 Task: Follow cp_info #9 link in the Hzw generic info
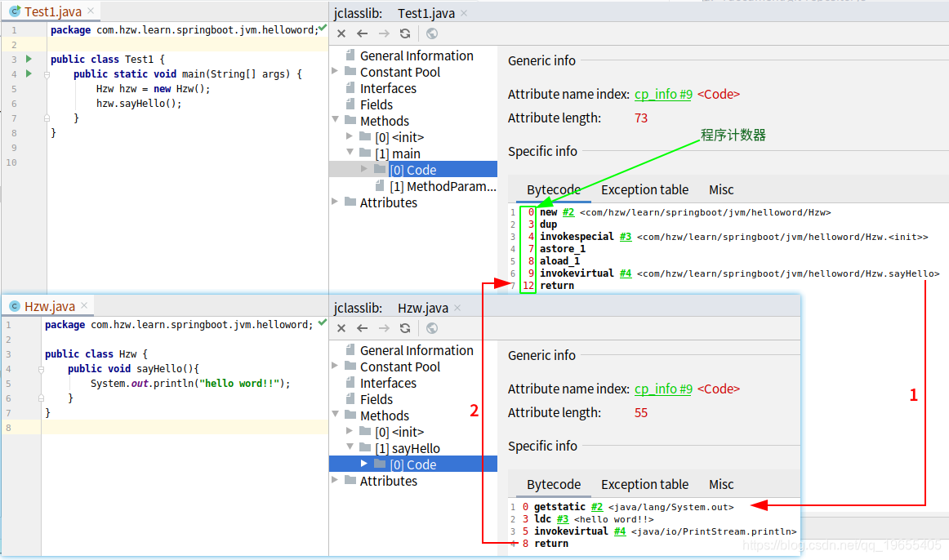point(663,389)
